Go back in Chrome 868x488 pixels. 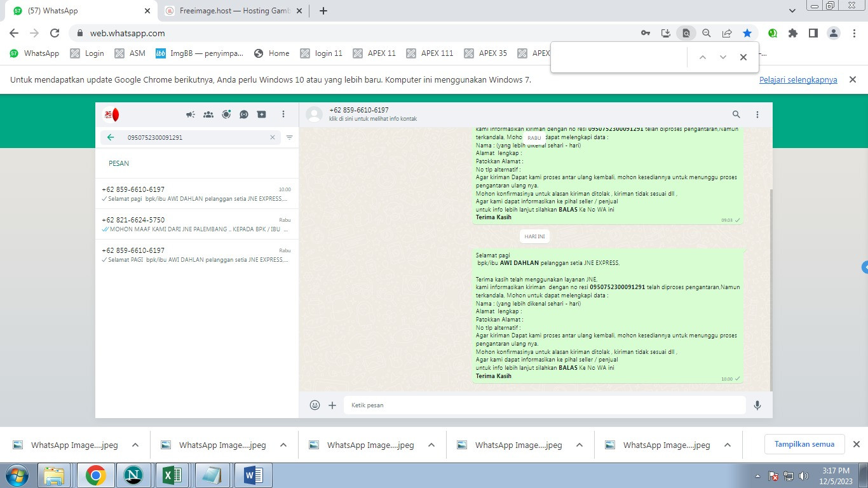(14, 33)
